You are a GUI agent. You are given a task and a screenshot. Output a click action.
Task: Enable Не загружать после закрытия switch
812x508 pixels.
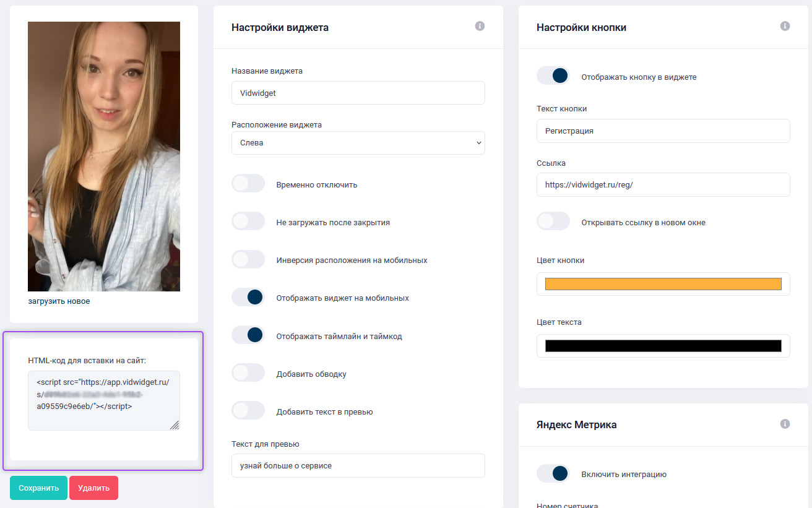point(248,222)
